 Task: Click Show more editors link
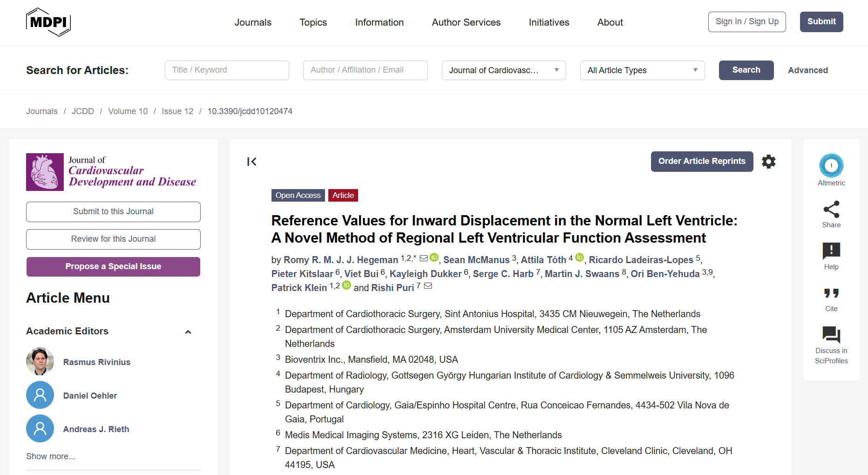tap(51, 456)
